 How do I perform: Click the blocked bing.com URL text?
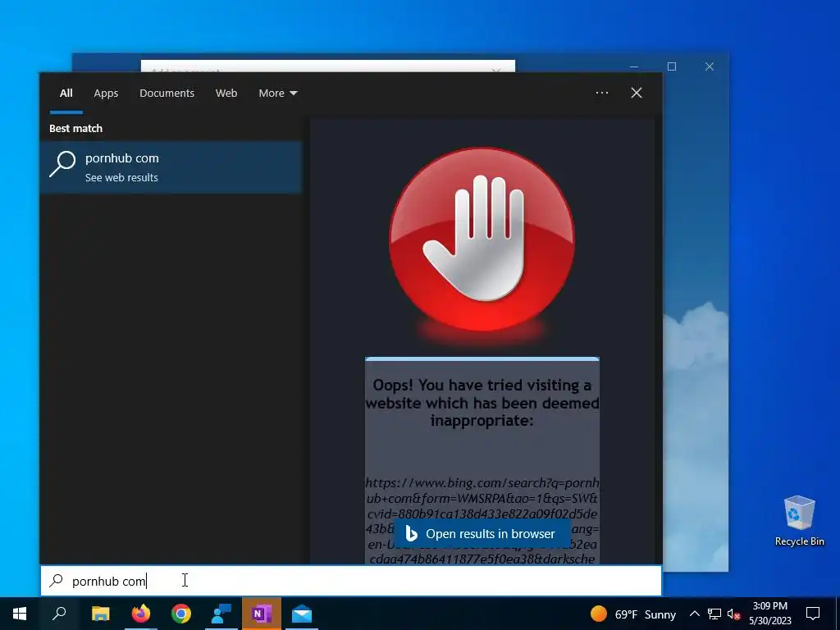pyautogui.click(x=482, y=521)
